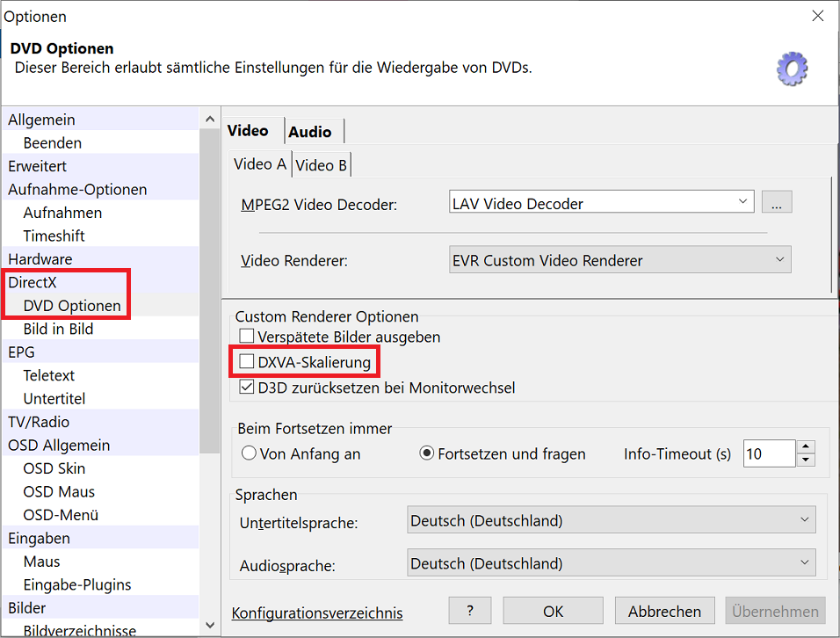The width and height of the screenshot is (840, 638).
Task: Open MPEG2 decoder settings via ellipsis button
Action: pyautogui.click(x=776, y=203)
